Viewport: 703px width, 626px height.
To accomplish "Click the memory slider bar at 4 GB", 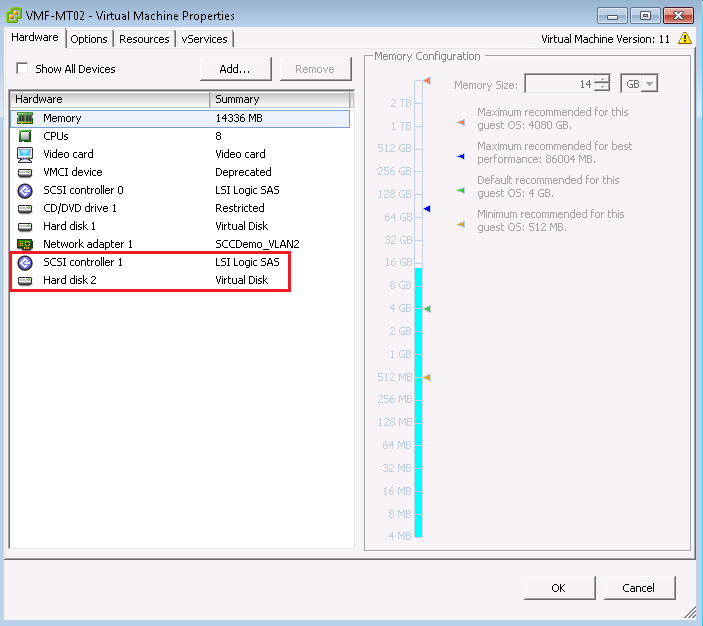I will (x=419, y=309).
